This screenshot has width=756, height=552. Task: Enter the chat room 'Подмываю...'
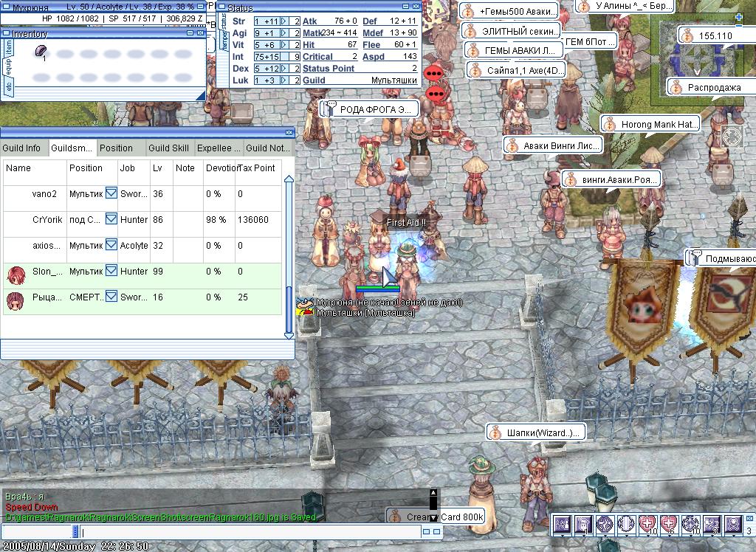[721, 259]
